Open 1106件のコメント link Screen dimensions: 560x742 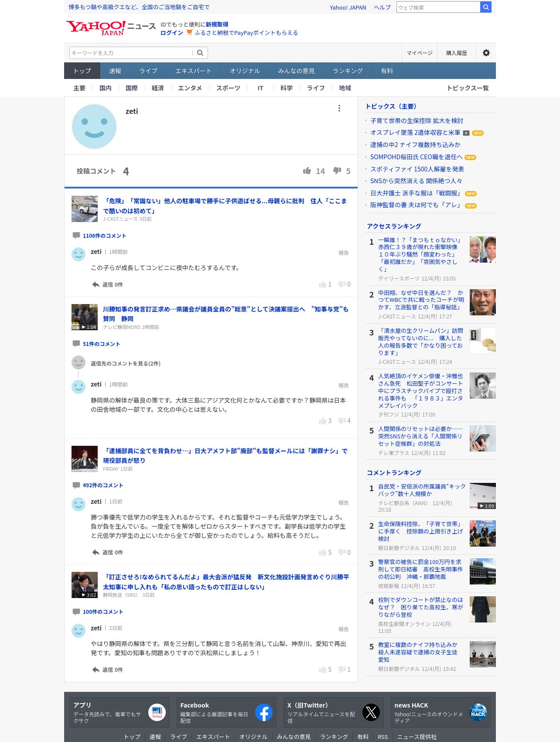(x=104, y=236)
